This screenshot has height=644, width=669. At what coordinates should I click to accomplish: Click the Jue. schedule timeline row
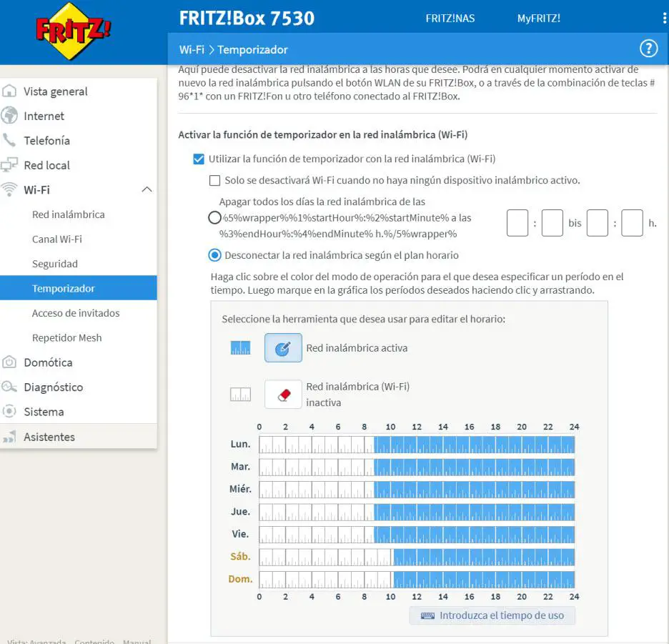click(417, 512)
